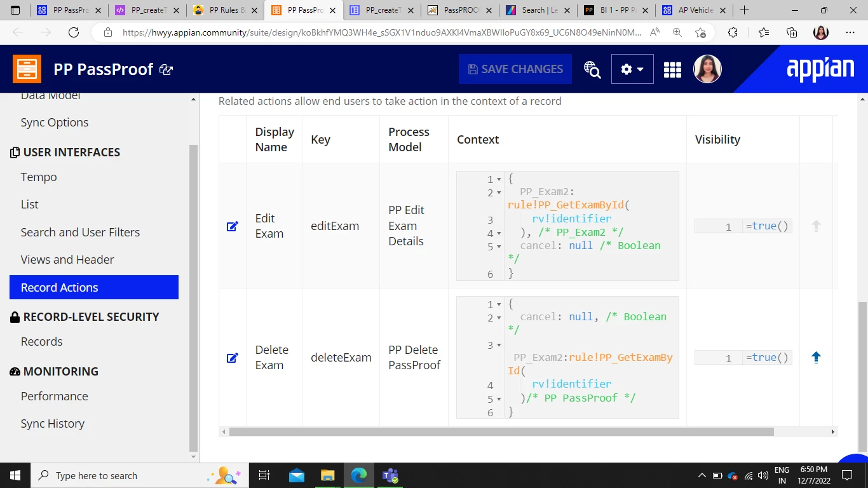View site information via the lock icon
This screenshot has width=868, height=488.
click(x=108, y=32)
